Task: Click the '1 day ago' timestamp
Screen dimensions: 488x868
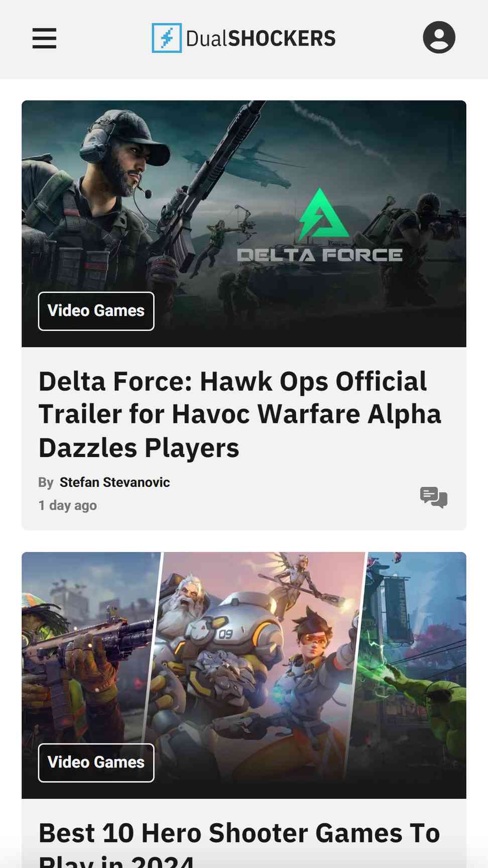Action: pyautogui.click(x=68, y=505)
